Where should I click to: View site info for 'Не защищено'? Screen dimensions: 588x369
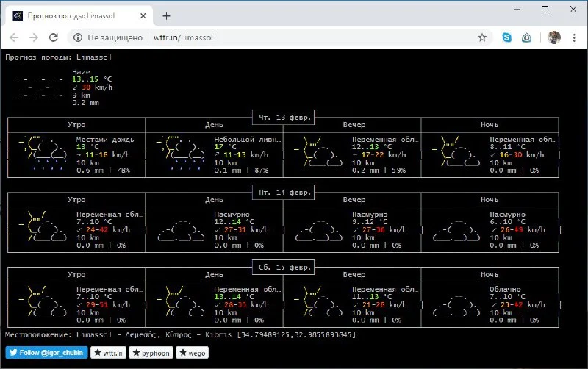coord(108,37)
